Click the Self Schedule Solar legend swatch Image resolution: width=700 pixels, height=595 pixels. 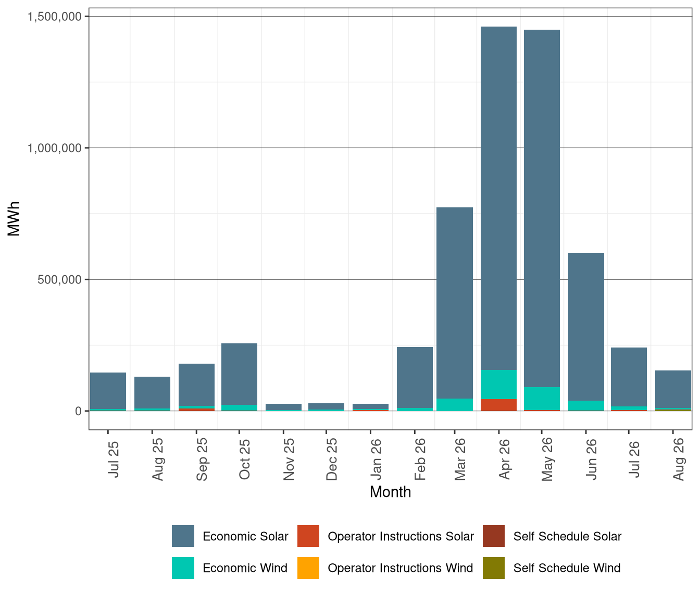[494, 536]
